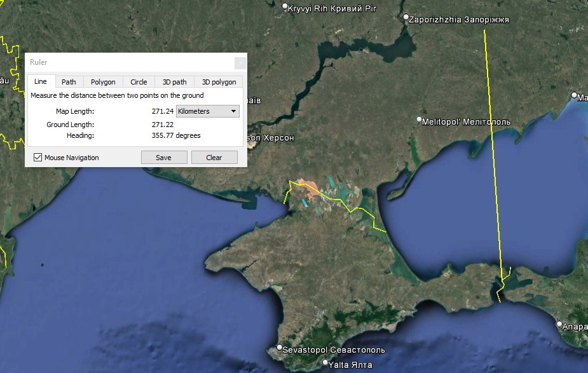Close the Ruler dialog
Image resolution: width=588 pixels, height=373 pixels.
click(x=240, y=63)
